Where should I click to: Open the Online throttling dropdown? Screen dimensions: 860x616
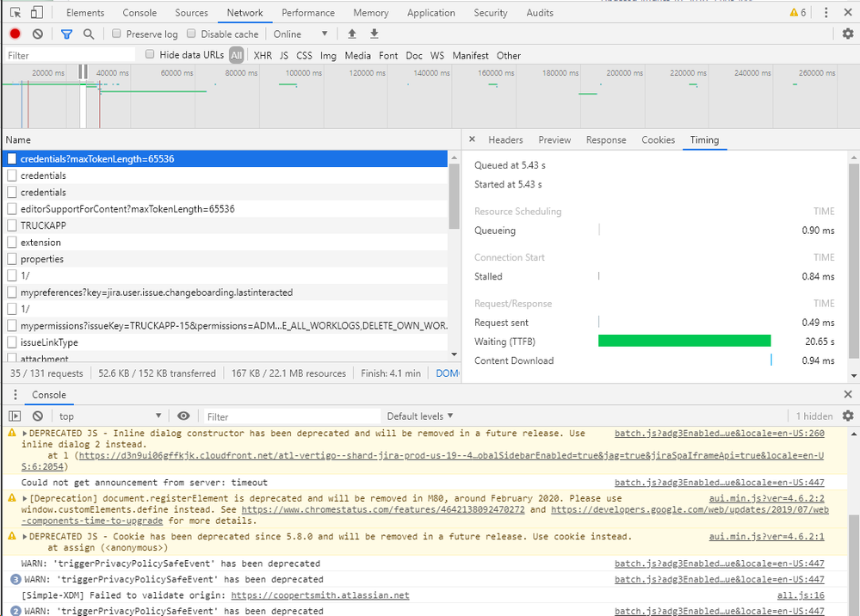[300, 34]
